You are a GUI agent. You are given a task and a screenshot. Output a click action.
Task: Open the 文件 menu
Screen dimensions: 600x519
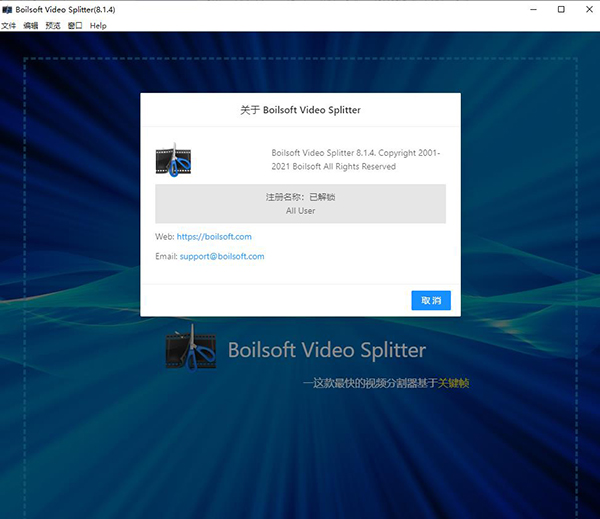(x=8, y=26)
